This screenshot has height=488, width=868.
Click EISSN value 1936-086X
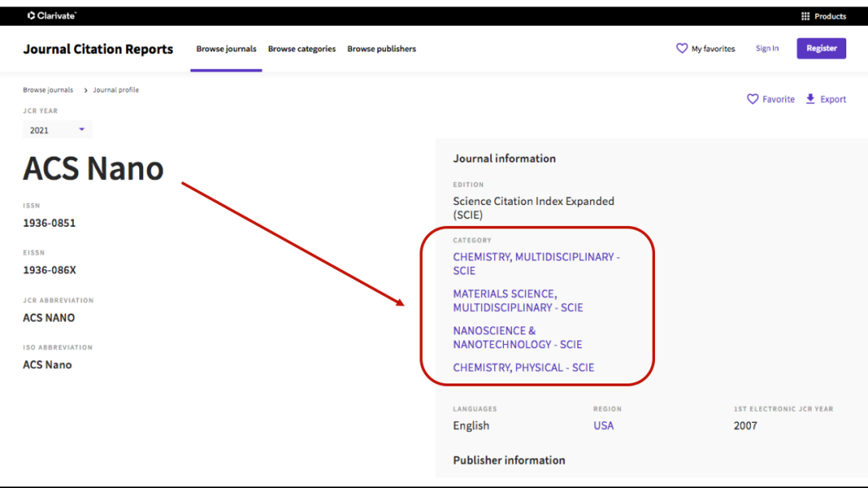[x=49, y=270]
